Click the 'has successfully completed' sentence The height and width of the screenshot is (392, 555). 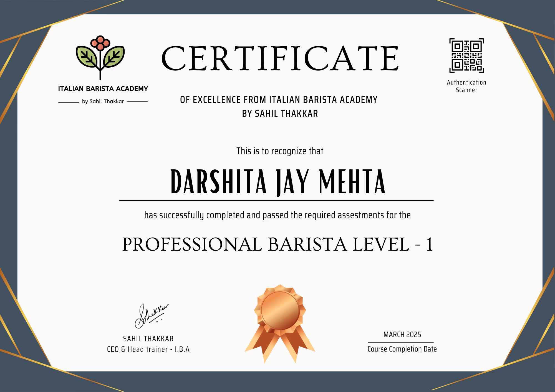pos(277,215)
